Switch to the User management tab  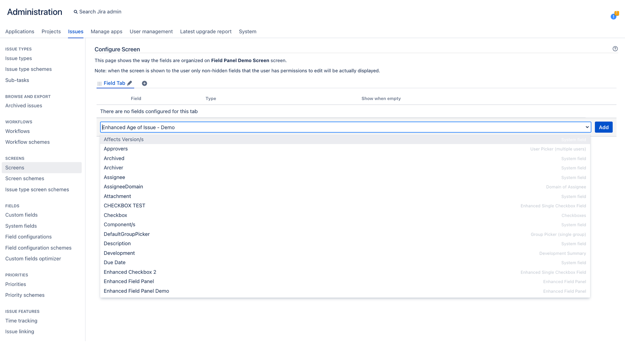[x=151, y=31]
